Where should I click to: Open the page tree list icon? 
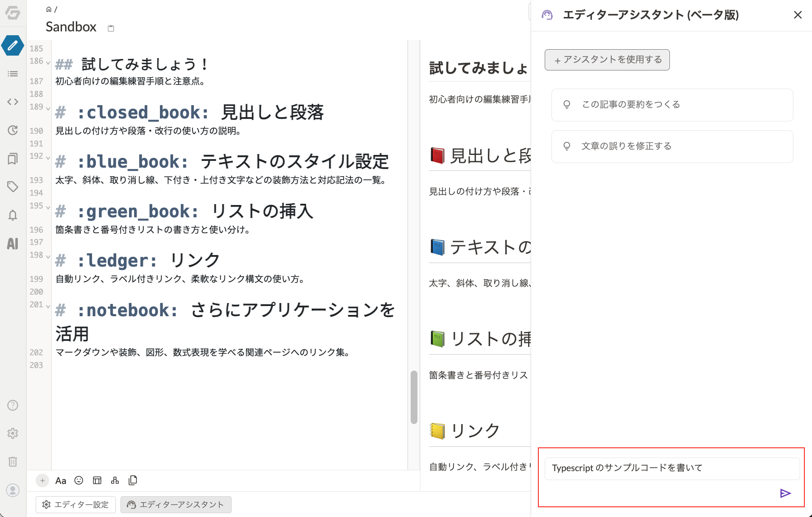13,74
